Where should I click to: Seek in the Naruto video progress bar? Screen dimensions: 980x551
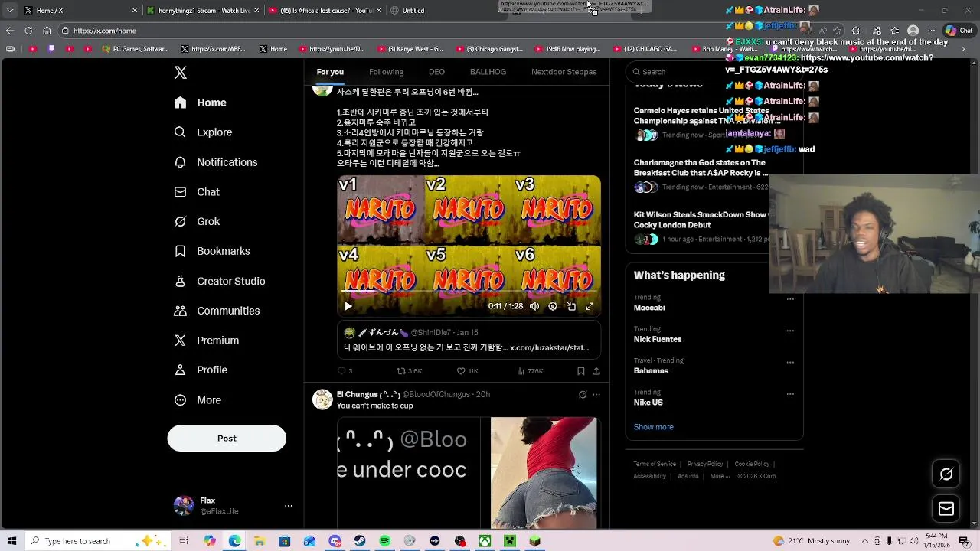469,292
